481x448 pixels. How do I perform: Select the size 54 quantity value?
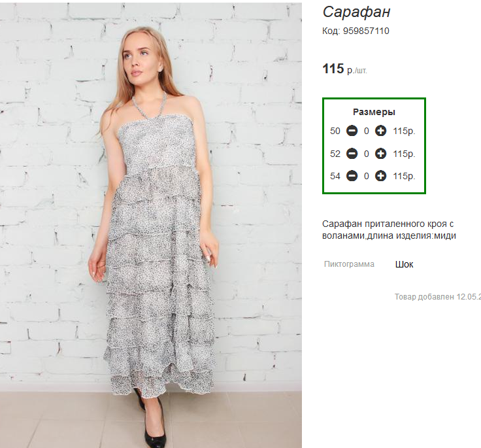coord(366,176)
